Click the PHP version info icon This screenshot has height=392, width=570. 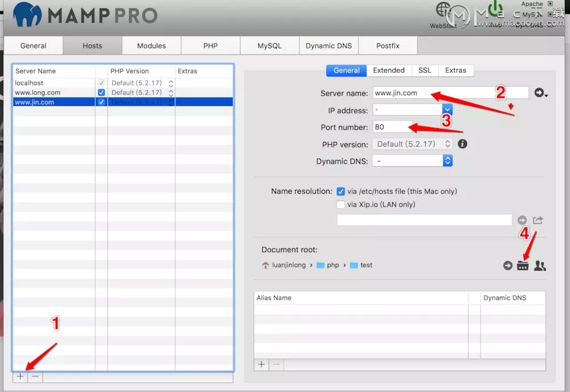(462, 144)
